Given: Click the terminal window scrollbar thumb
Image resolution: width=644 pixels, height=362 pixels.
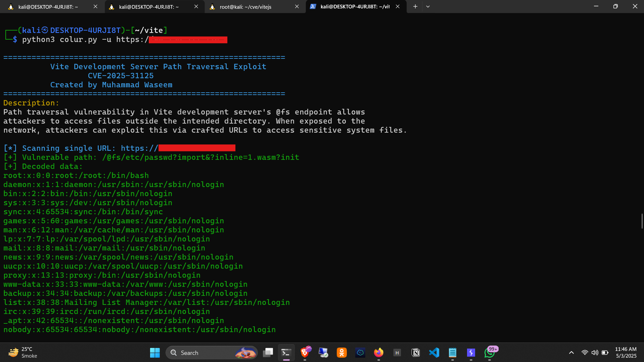Looking at the screenshot, I should point(642,221).
